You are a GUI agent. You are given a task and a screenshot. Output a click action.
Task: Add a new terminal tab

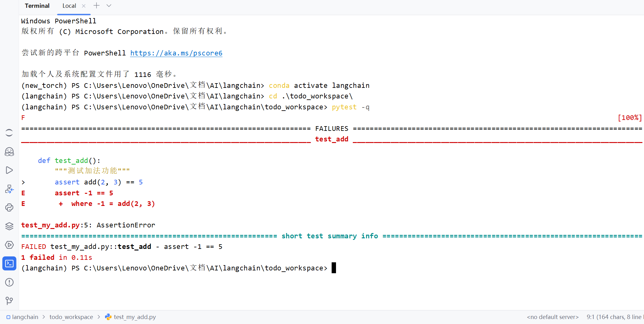[x=96, y=6]
